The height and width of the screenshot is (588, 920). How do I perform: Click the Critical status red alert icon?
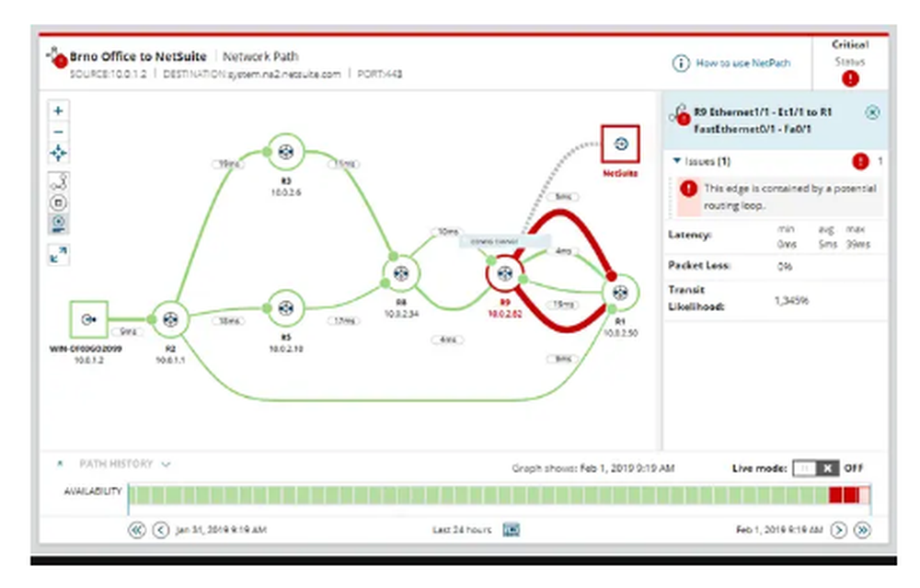pyautogui.click(x=850, y=78)
